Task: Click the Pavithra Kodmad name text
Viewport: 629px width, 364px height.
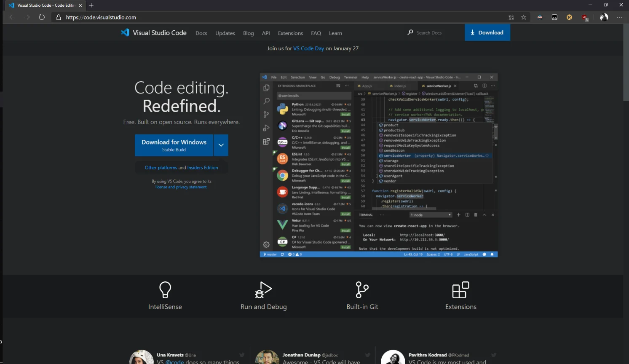Action: (x=428, y=355)
